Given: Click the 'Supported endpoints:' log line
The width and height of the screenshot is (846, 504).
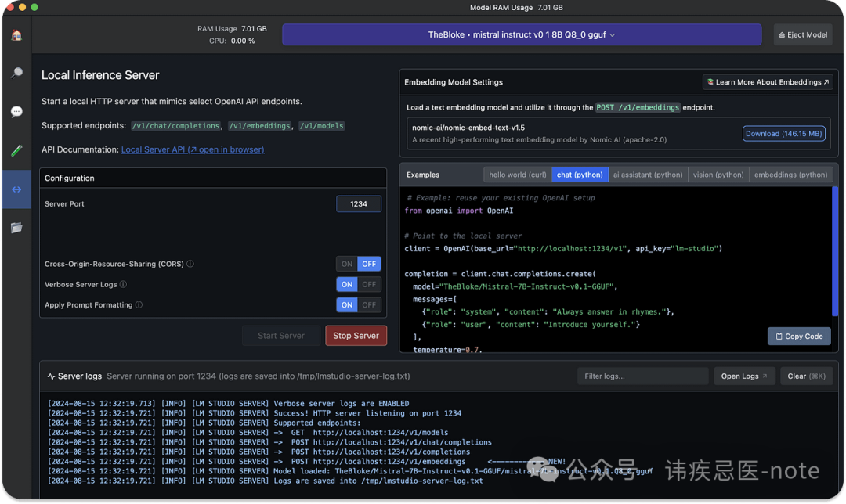Looking at the screenshot, I should pos(204,423).
